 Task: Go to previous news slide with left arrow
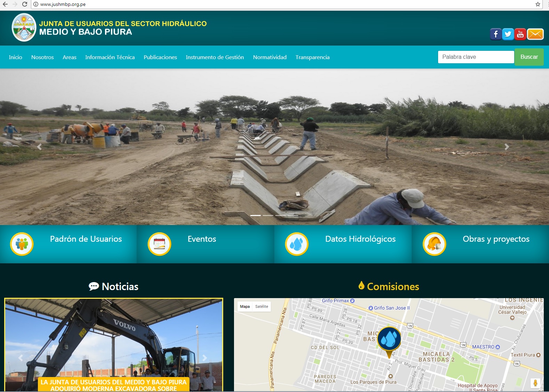21,358
